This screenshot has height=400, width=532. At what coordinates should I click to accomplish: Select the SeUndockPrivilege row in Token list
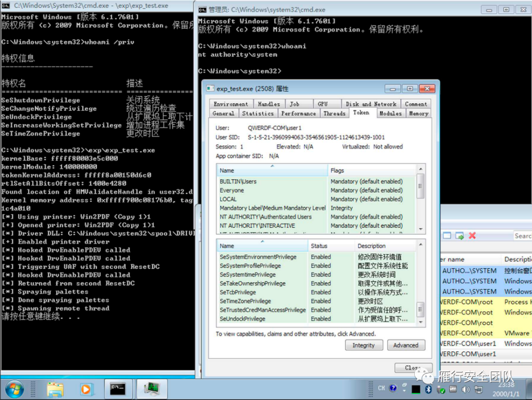[x=316, y=319]
